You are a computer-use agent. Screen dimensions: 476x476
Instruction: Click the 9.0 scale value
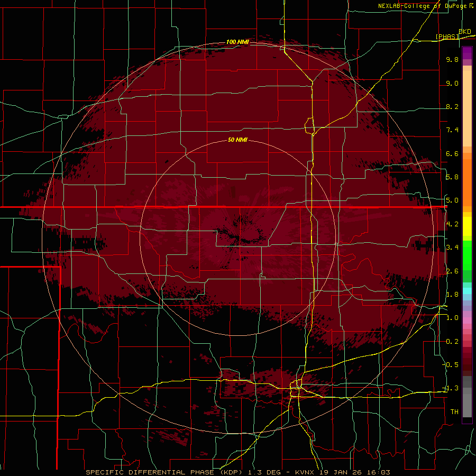click(x=452, y=83)
